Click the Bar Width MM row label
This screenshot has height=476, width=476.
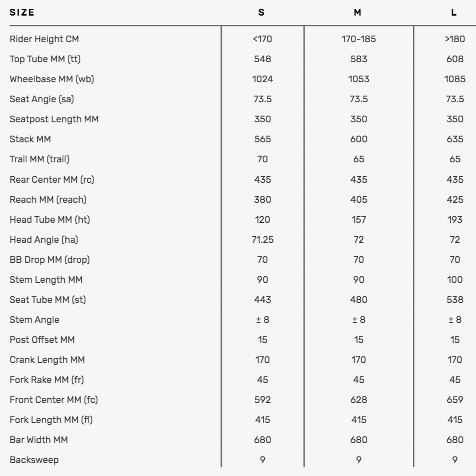coord(39,440)
